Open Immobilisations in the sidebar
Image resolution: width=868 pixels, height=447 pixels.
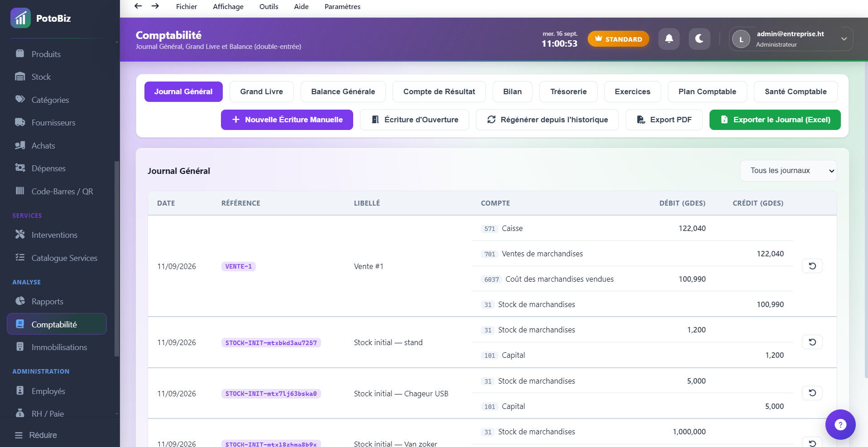[x=57, y=347]
